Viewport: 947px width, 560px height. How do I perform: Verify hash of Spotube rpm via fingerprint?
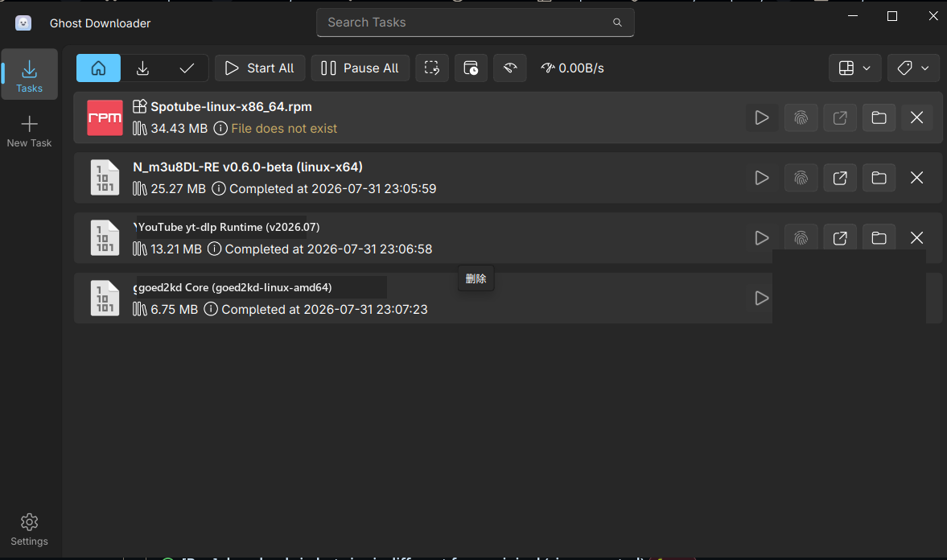[801, 117]
